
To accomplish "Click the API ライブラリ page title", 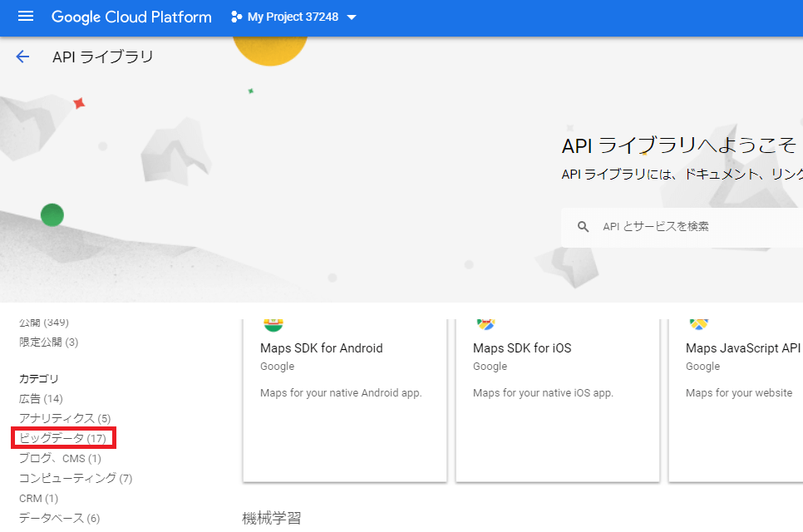I will click(103, 57).
